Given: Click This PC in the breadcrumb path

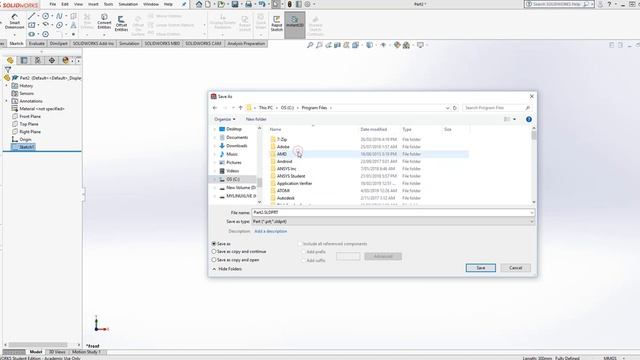Looking at the screenshot, I should 266,108.
